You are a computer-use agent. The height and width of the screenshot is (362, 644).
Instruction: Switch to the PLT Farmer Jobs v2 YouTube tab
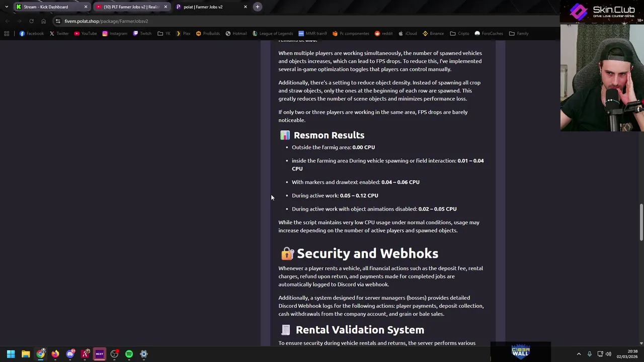(x=131, y=7)
